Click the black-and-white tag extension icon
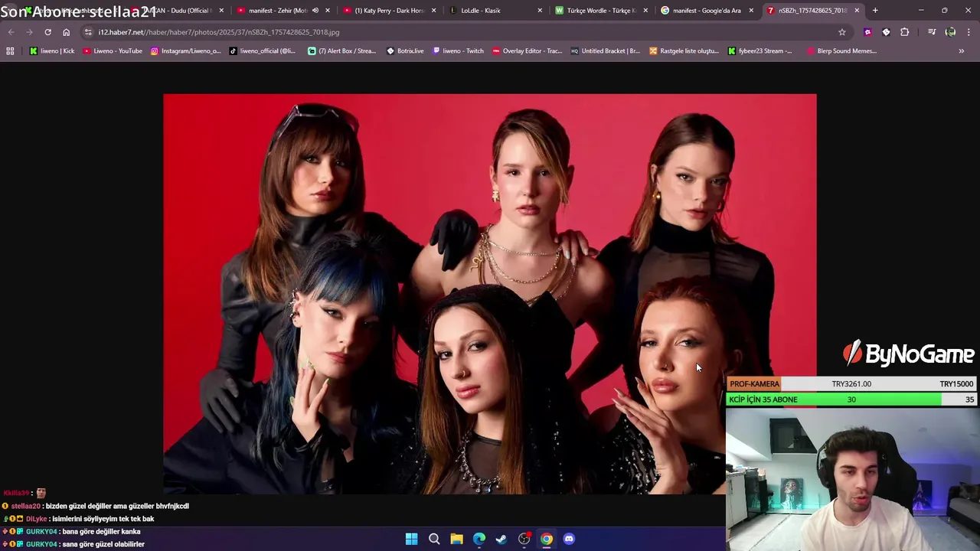This screenshot has height=551, width=980. [886, 32]
